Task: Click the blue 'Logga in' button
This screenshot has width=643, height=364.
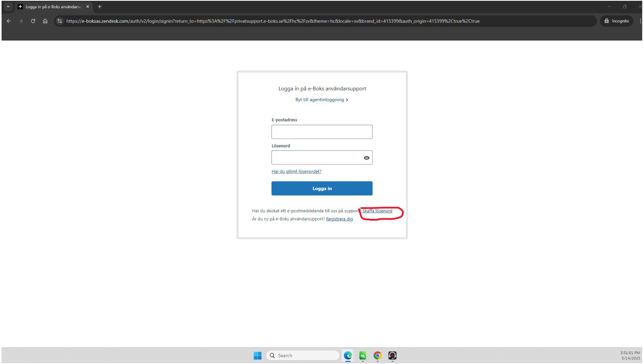Action: [322, 189]
